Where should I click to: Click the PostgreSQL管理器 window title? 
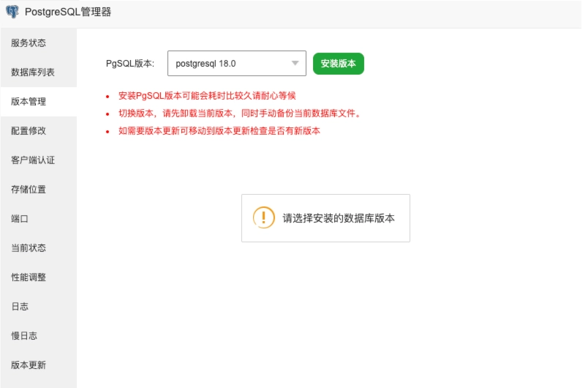click(68, 12)
